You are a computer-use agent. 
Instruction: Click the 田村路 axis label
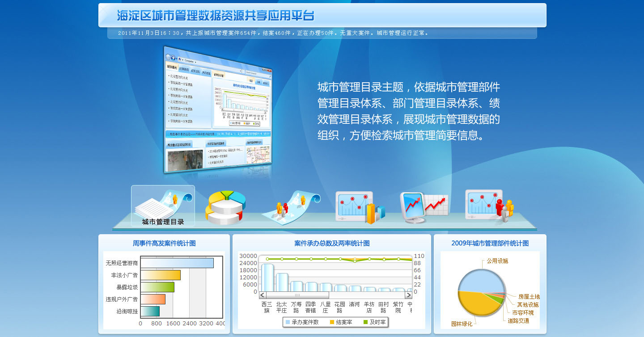pos(384,307)
